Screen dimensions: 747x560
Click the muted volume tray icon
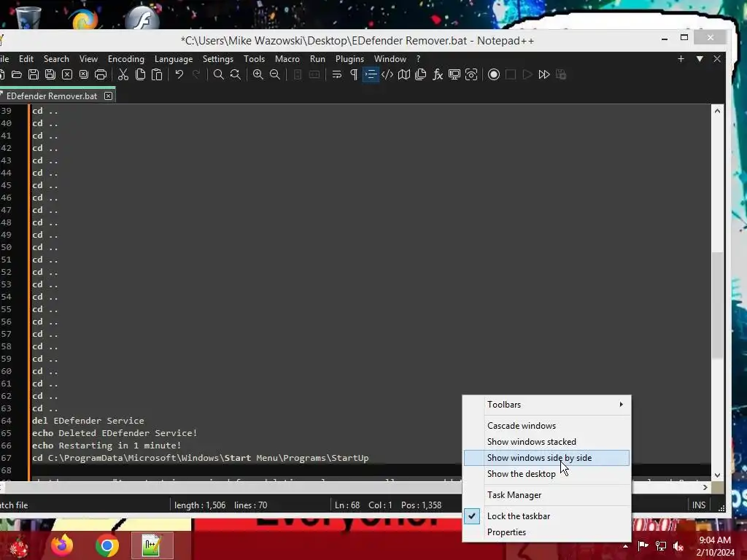point(678,545)
